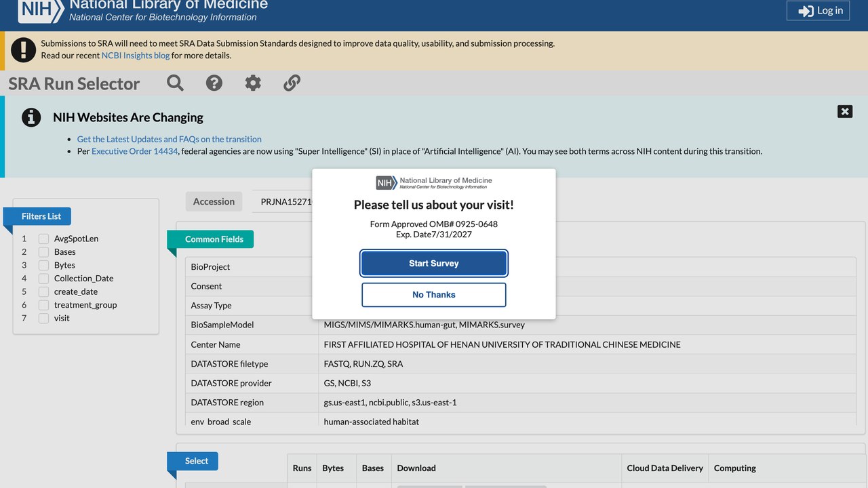868x488 pixels.
Task: Open the search magnifier icon in SRA Run Selector
Action: click(175, 83)
